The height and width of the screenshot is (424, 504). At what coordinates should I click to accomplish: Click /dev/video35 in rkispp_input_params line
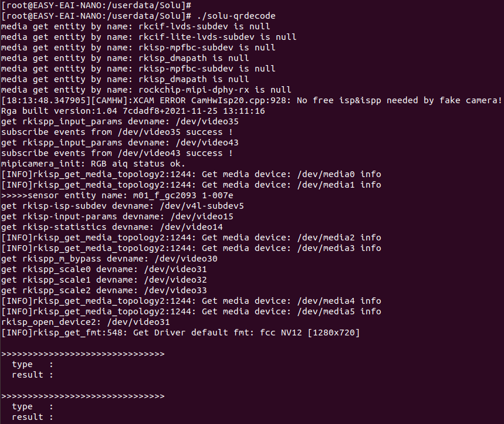pyautogui.click(x=207, y=122)
